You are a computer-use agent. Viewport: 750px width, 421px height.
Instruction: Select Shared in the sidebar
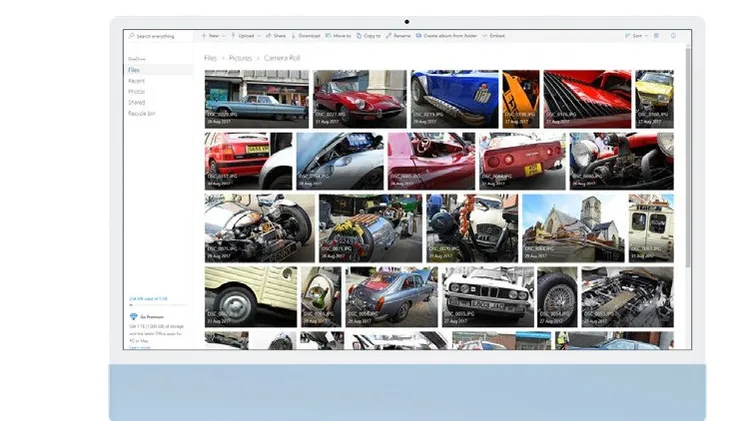coord(158,102)
